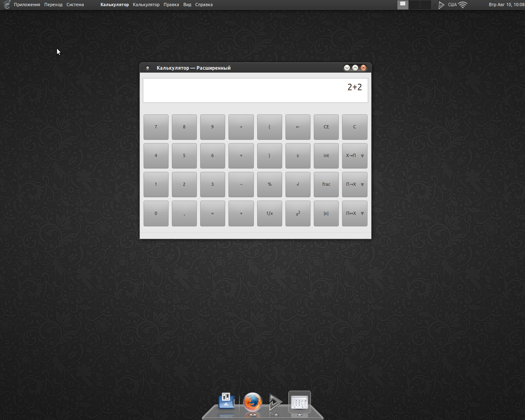Screen dimensions: 525x420
Task: Click the equals (=) key
Action: (212, 213)
